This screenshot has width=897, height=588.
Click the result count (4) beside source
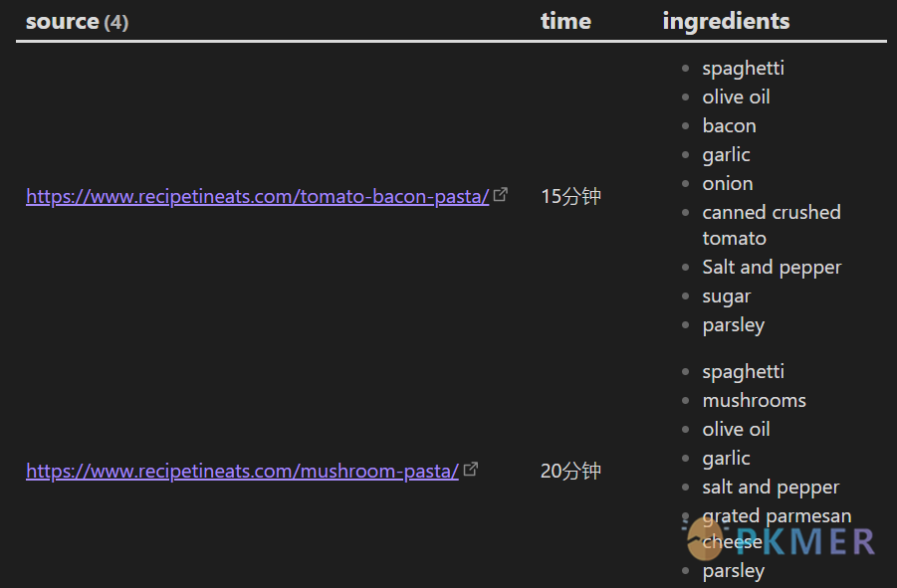click(116, 23)
